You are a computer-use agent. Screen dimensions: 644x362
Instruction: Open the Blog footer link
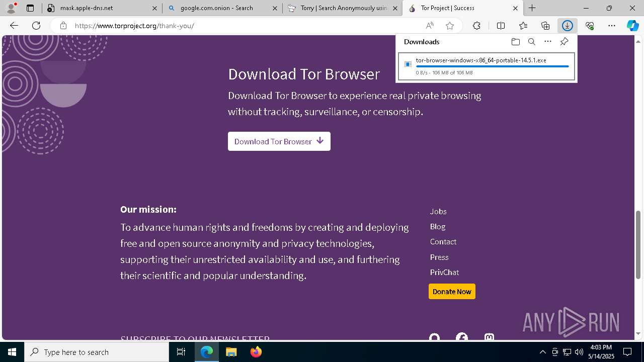tap(438, 226)
